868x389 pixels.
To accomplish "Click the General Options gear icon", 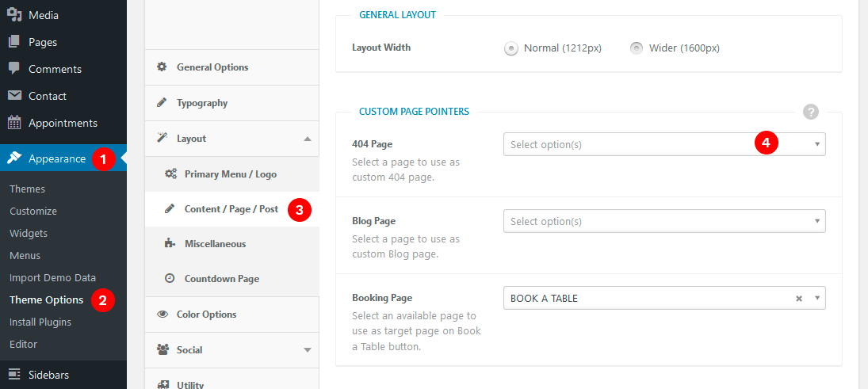I will point(162,67).
